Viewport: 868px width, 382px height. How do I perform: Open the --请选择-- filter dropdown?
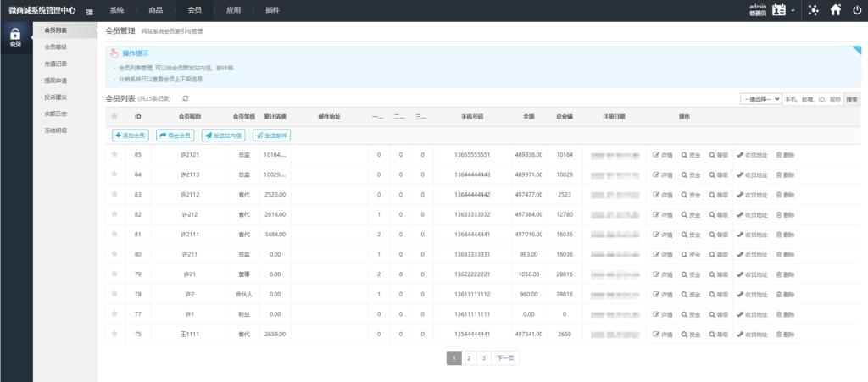tap(760, 99)
